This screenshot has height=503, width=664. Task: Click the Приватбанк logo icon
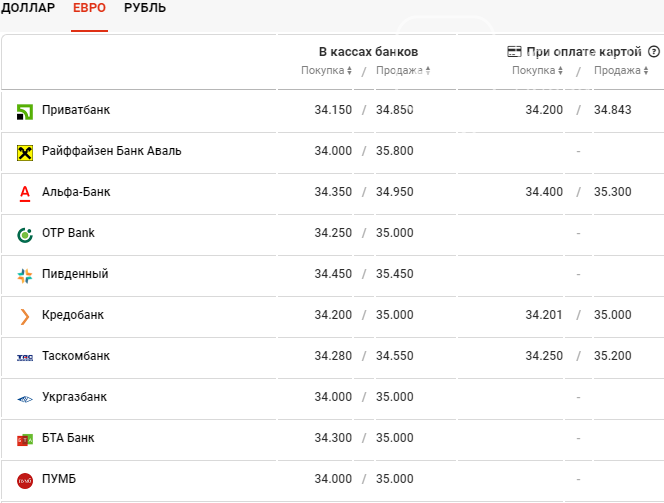[25, 111]
